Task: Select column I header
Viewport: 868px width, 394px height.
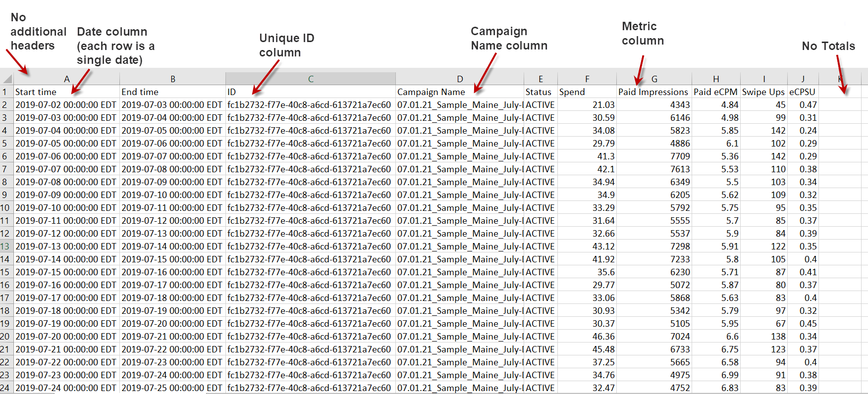Action: pos(764,79)
